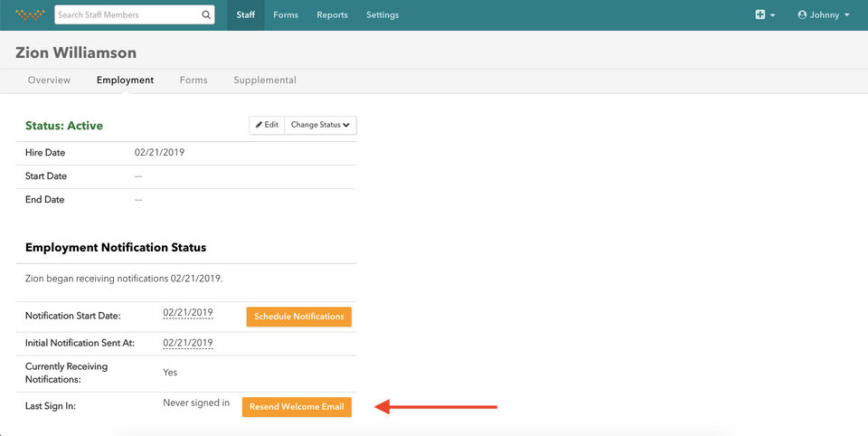Click the orange app logo

[30, 15]
